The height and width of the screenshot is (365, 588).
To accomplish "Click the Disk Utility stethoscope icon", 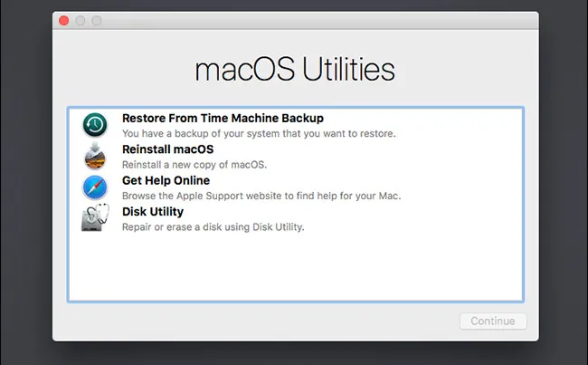I will point(95,219).
